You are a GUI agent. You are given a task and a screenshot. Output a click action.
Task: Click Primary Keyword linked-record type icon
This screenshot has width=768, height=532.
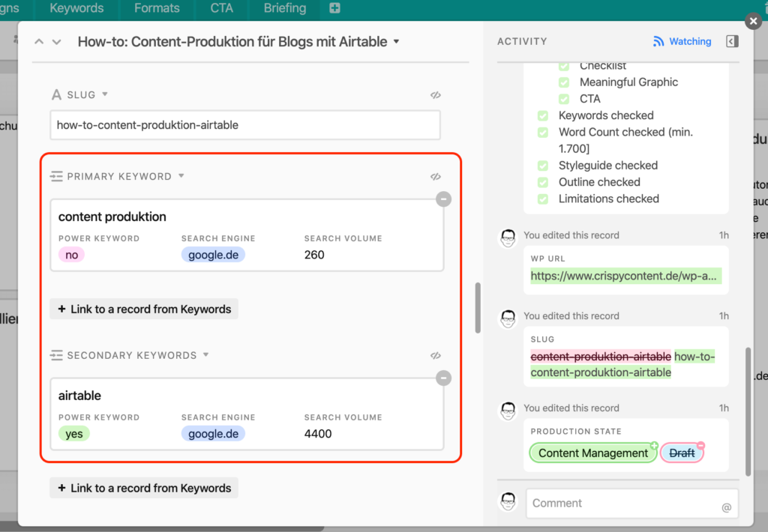(56, 176)
